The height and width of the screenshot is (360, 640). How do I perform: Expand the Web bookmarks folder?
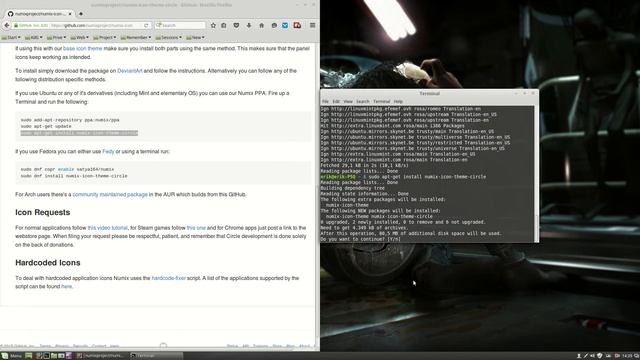(x=80, y=38)
